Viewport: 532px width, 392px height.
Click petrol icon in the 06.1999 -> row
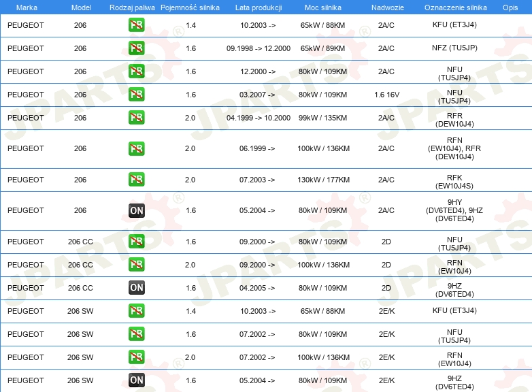(x=136, y=148)
